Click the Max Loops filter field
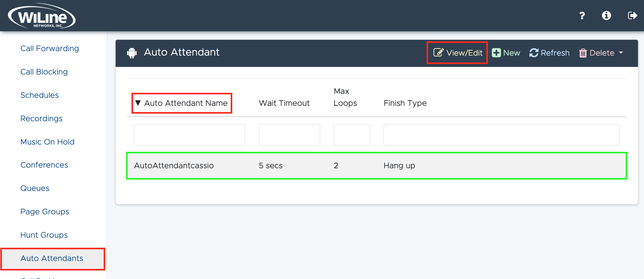Screen dimensions: 644x279 click(x=352, y=135)
